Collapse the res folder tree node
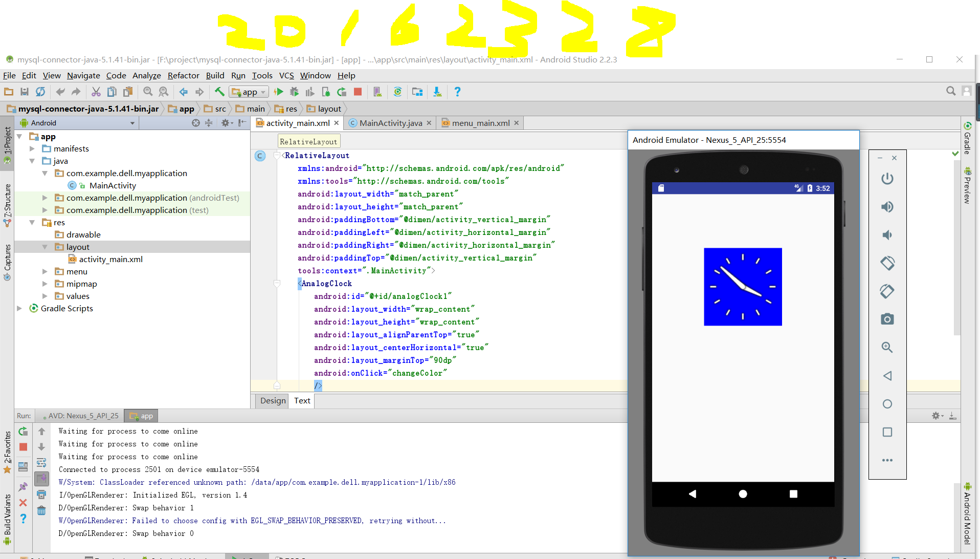Screen dimensions: 980x559 (x=32, y=222)
